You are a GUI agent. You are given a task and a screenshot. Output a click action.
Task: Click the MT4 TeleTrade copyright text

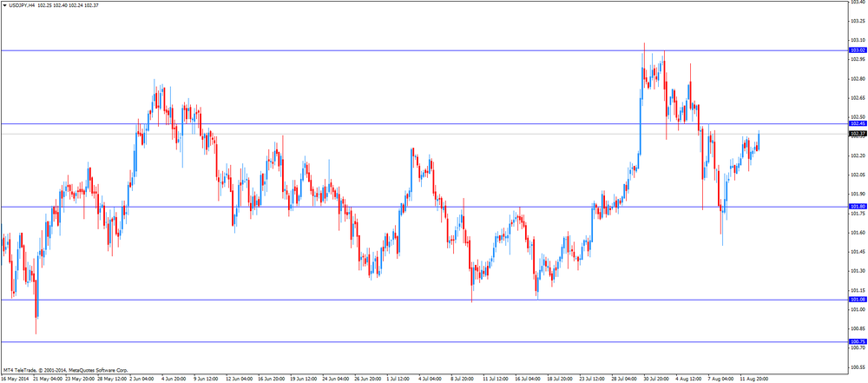pyautogui.click(x=66, y=370)
